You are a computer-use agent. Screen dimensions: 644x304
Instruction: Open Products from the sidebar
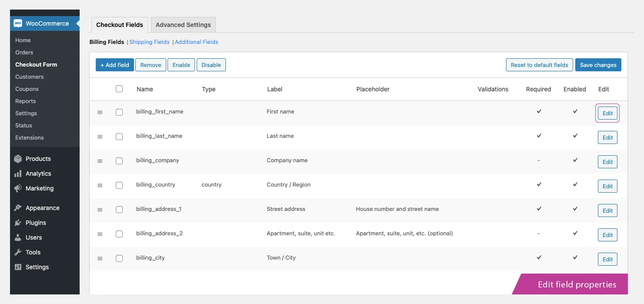point(38,159)
